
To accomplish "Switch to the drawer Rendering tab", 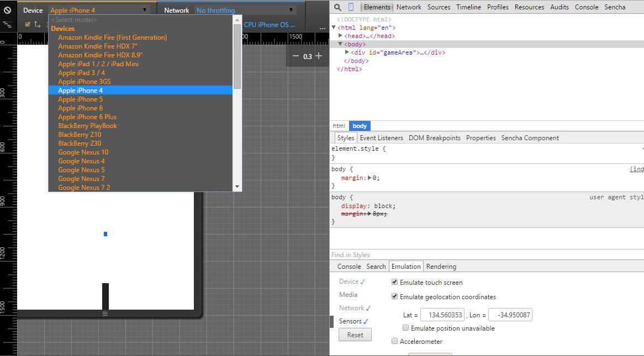I will click(441, 267).
